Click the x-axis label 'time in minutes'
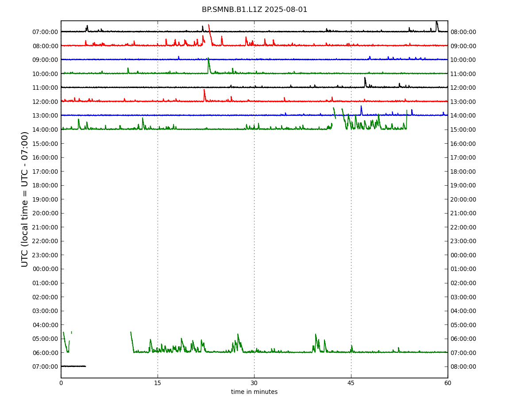This screenshot has width=509, height=420. (x=254, y=392)
